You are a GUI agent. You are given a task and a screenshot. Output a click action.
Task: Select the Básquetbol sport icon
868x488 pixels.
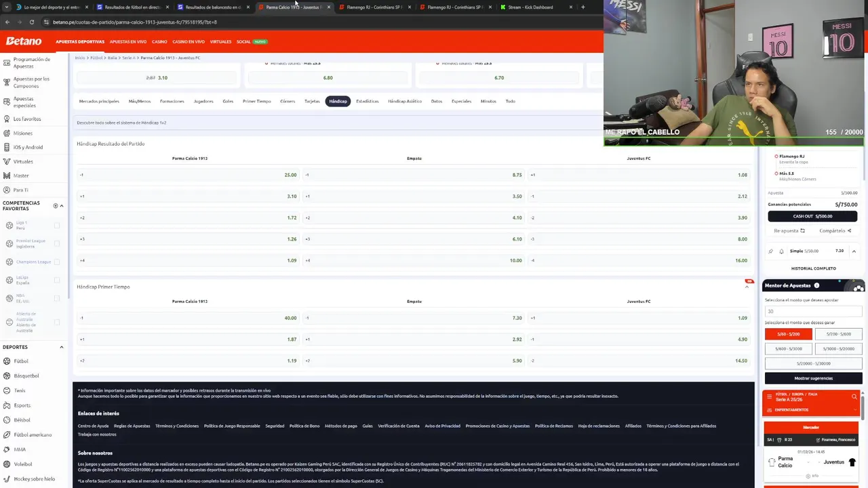(x=7, y=375)
